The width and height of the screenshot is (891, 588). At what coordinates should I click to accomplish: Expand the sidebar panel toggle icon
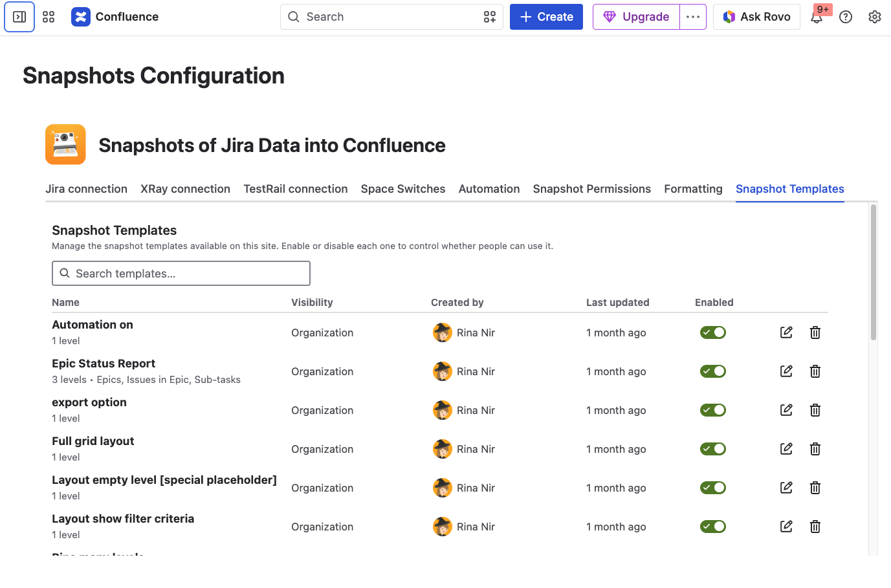coord(19,17)
